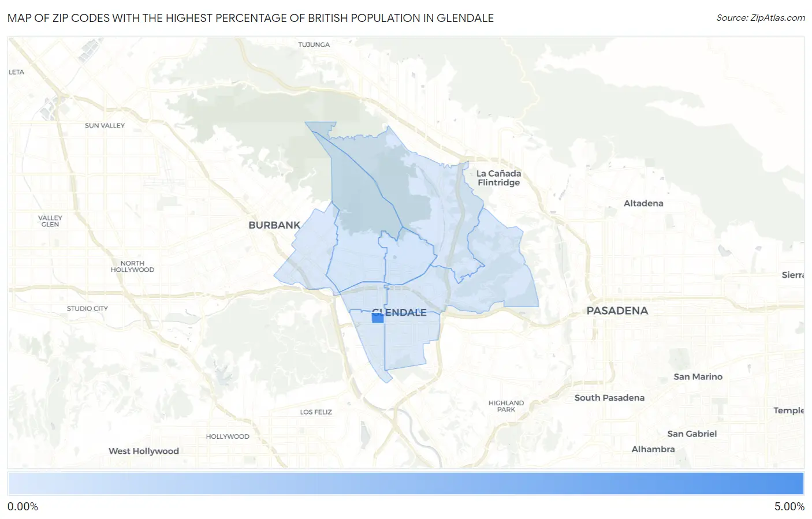812x519 pixels.
Task: Click the VALLEY GLEN label
Action: coord(50,221)
